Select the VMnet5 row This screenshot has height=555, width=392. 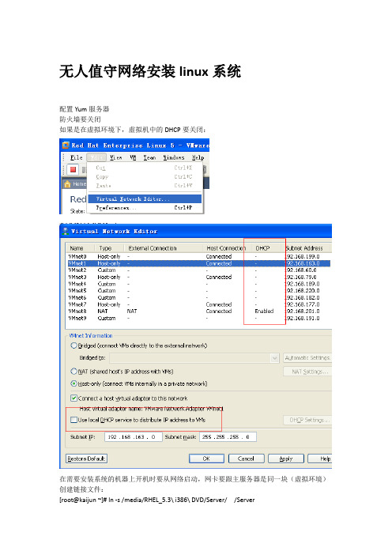199,291
